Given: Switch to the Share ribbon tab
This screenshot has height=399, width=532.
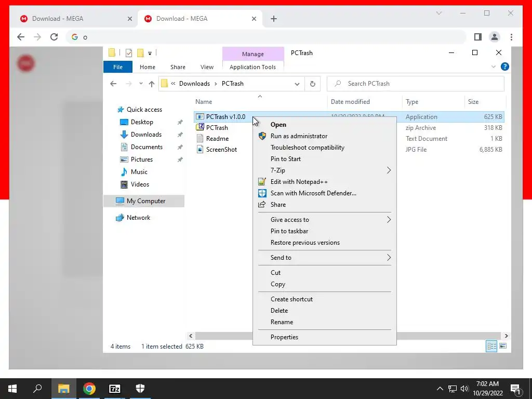Looking at the screenshot, I should pos(178,67).
